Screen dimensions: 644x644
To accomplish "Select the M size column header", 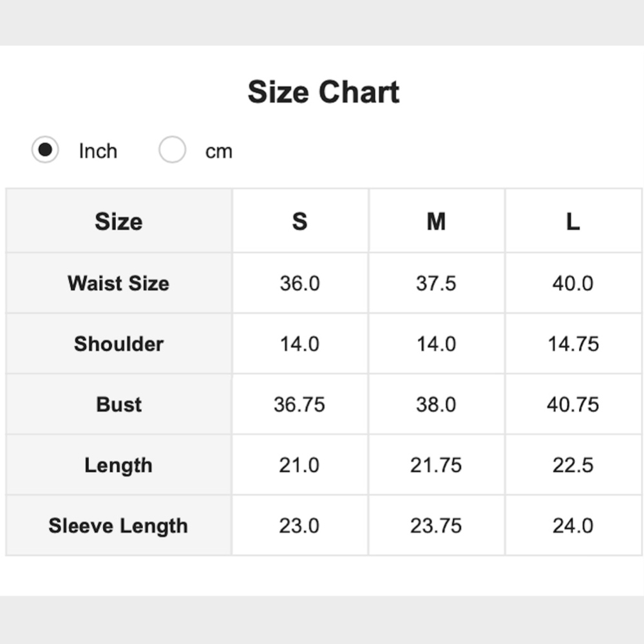I will pos(436,222).
